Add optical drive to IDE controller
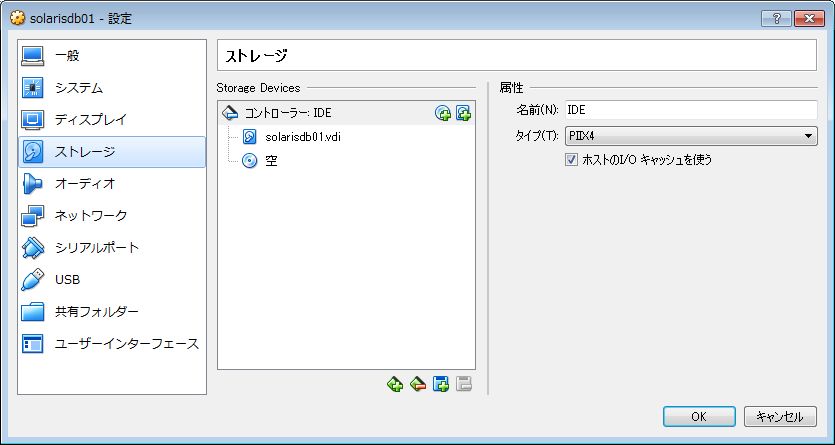Screen dimensions: 835x445 [443, 113]
